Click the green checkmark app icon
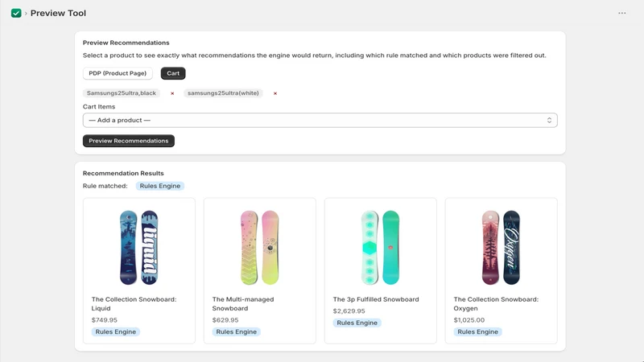This screenshot has height=362, width=644. point(16,13)
